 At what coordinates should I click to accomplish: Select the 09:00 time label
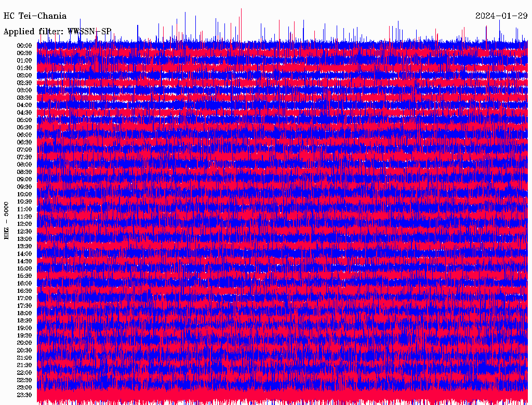[24, 180]
